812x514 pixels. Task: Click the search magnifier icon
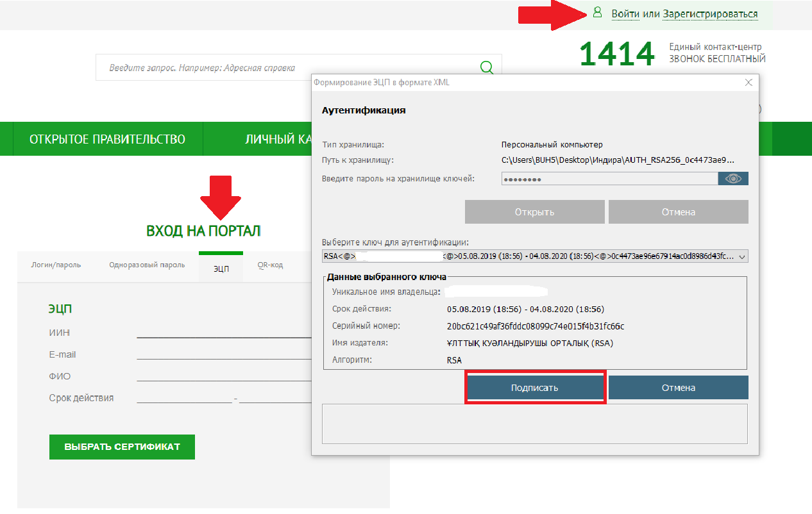pyautogui.click(x=487, y=67)
